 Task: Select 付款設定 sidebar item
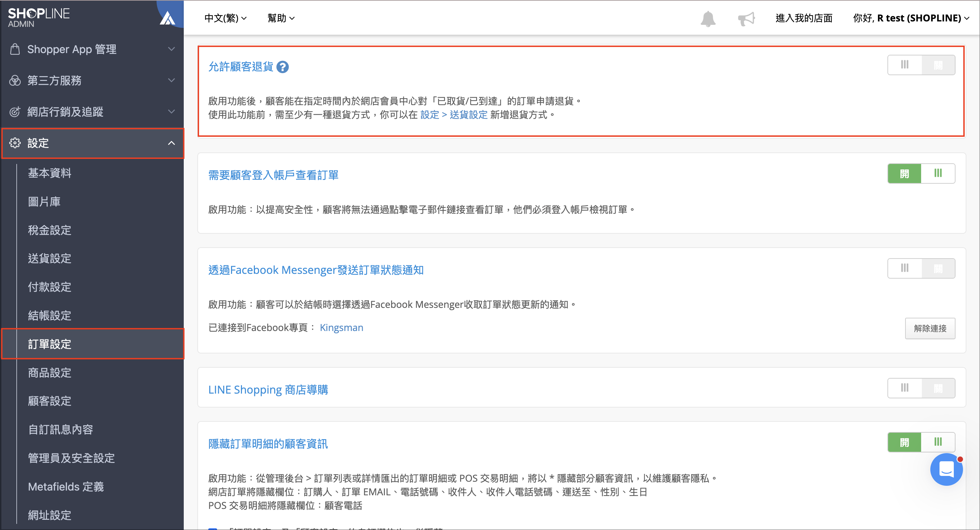[49, 287]
